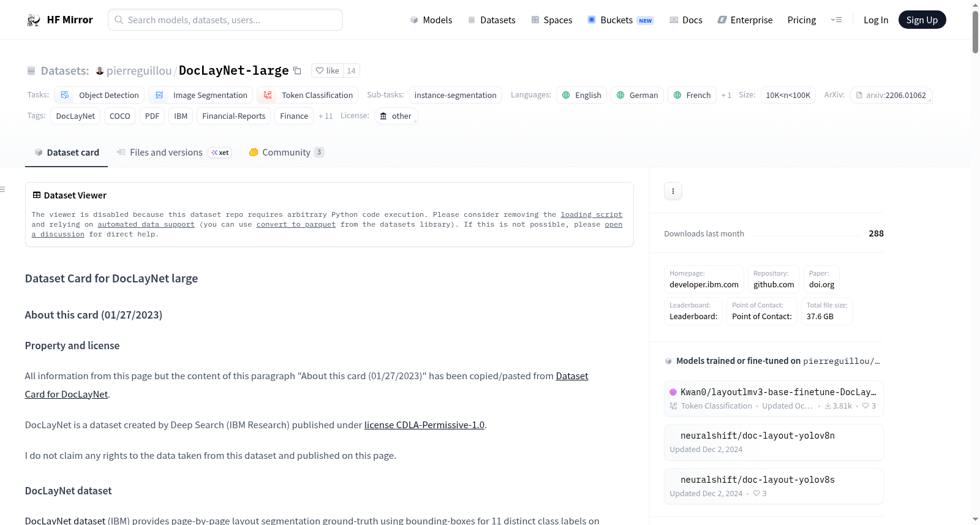
Task: Like the DocLayNet-large dataset
Action: pyautogui.click(x=327, y=70)
